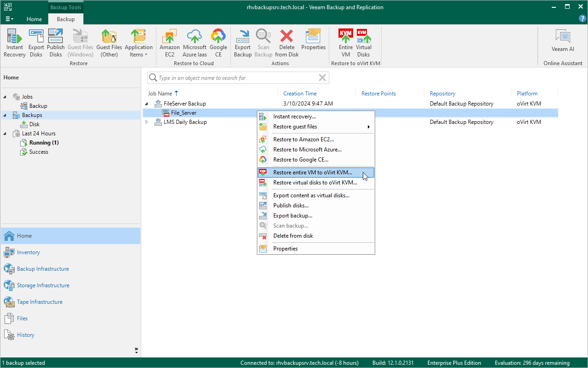Launch the Publish Disks tool

pyautogui.click(x=55, y=43)
